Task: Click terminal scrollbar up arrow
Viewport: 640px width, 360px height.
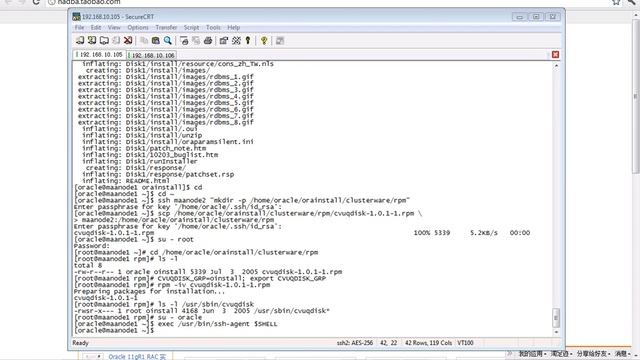Action: [556, 66]
